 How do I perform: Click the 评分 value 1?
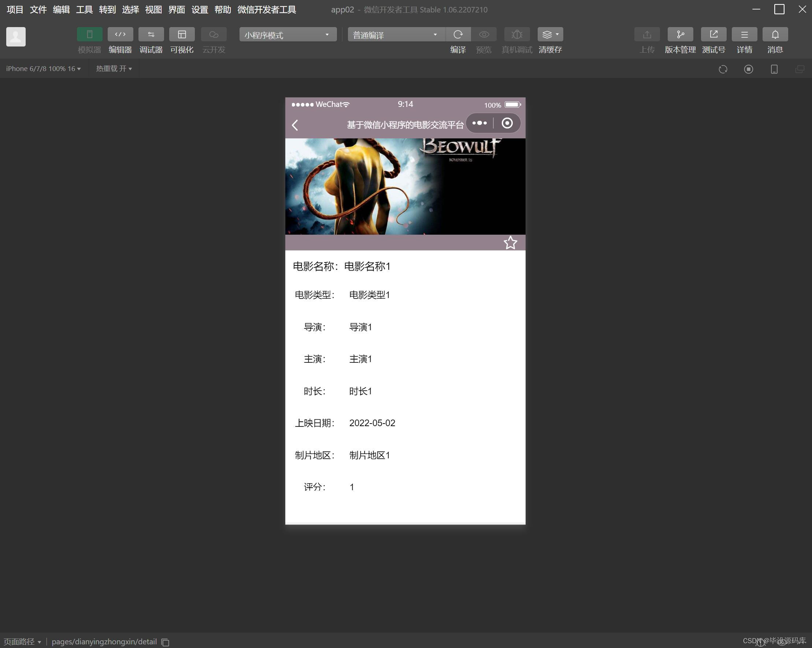[352, 487]
